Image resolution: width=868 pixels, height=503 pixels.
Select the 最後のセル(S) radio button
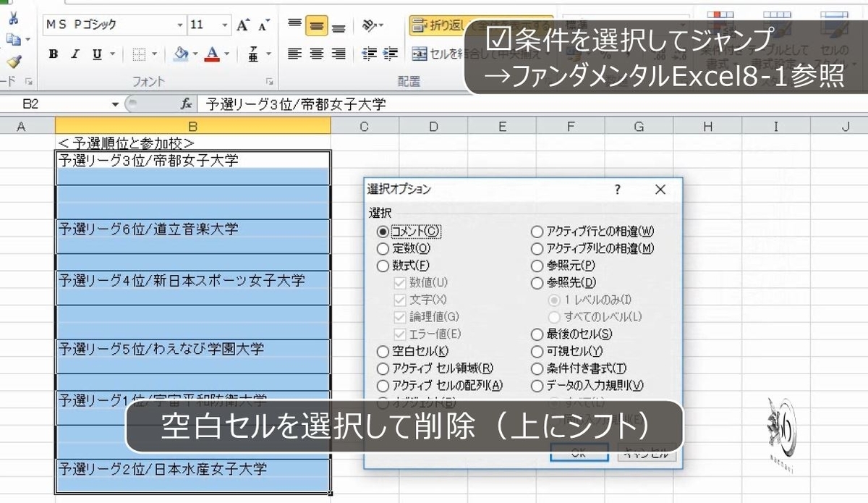(537, 334)
